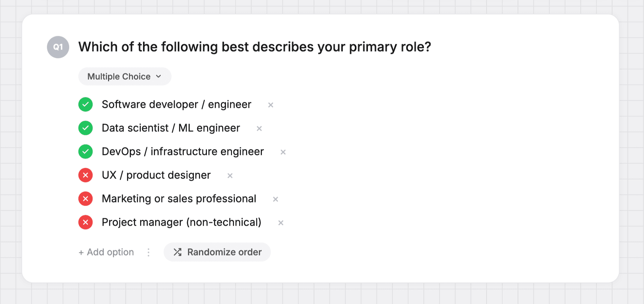Remove the UX / product designer option
Screen dimensions: 644x304
(x=230, y=175)
